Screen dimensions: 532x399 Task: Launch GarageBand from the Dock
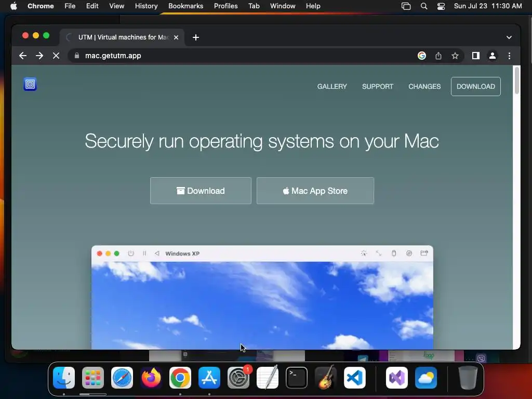pos(326,378)
